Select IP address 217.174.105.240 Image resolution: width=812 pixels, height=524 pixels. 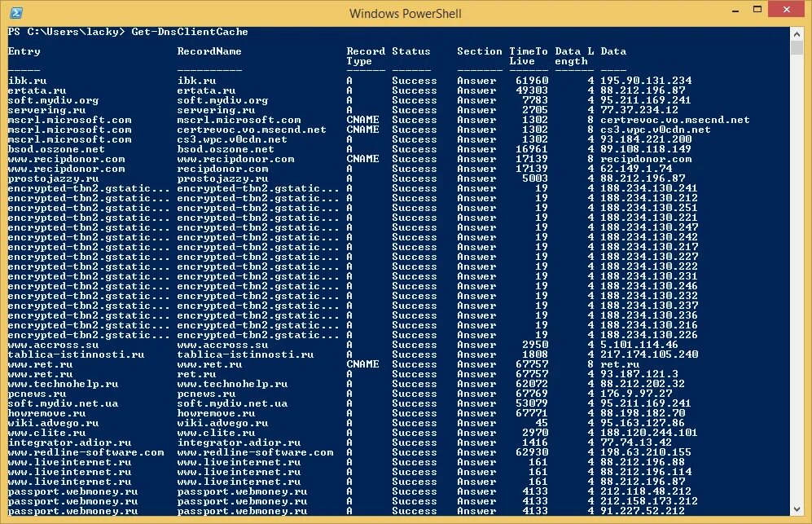pyautogui.click(x=649, y=355)
